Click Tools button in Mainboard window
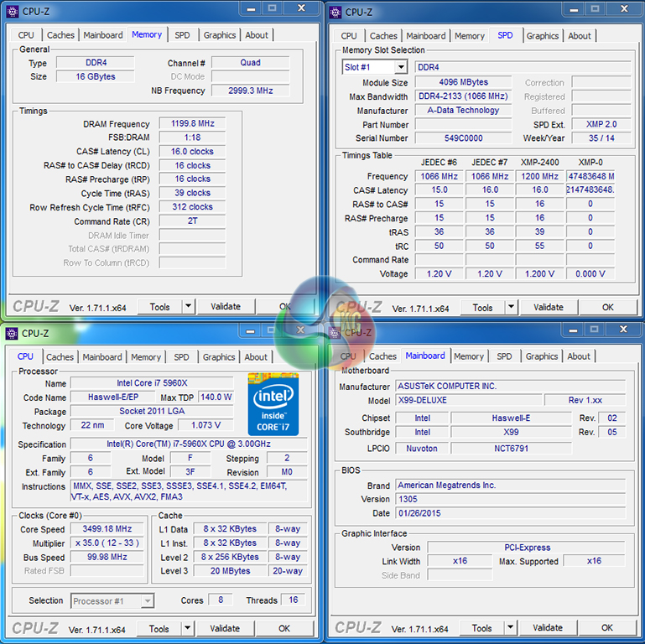Screen dimensions: 645x644 click(481, 628)
